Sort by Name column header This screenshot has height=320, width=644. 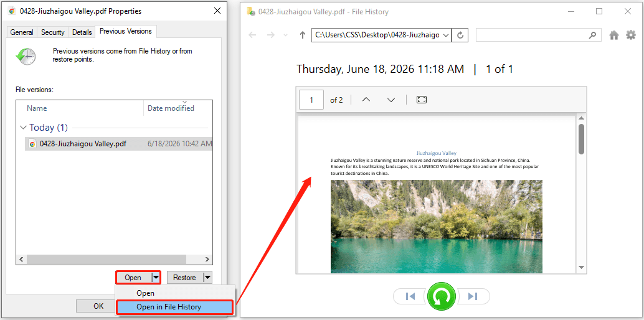pos(37,108)
